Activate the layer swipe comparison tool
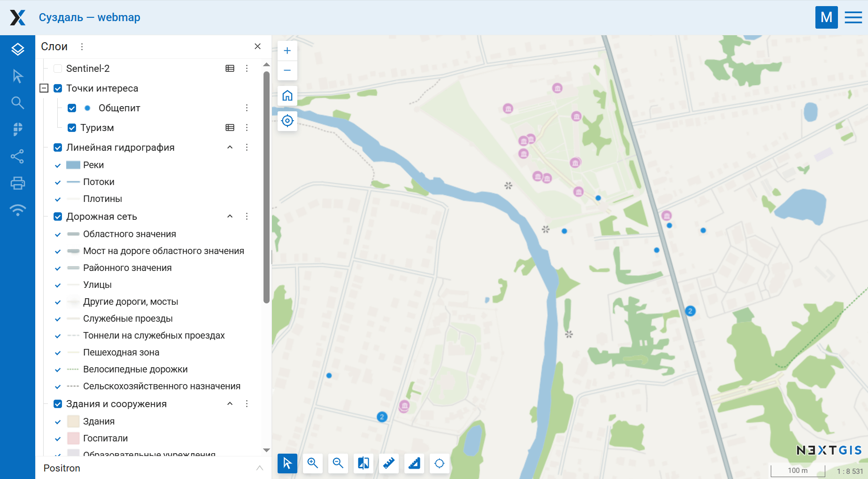Screen dimensions: 868x479 click(363, 464)
